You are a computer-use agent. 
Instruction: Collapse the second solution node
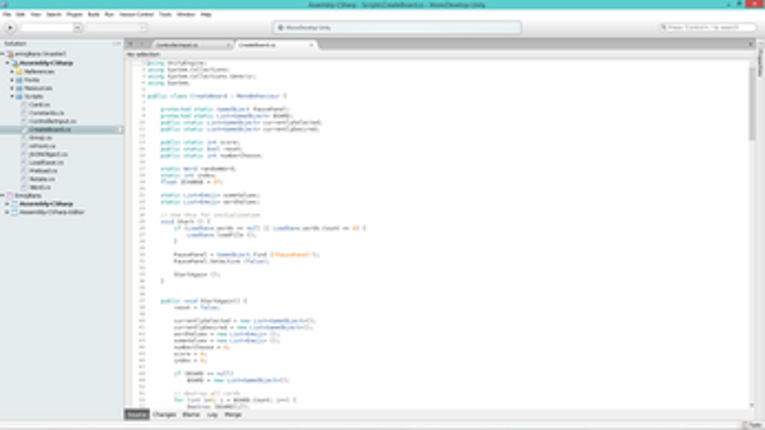pos(3,196)
